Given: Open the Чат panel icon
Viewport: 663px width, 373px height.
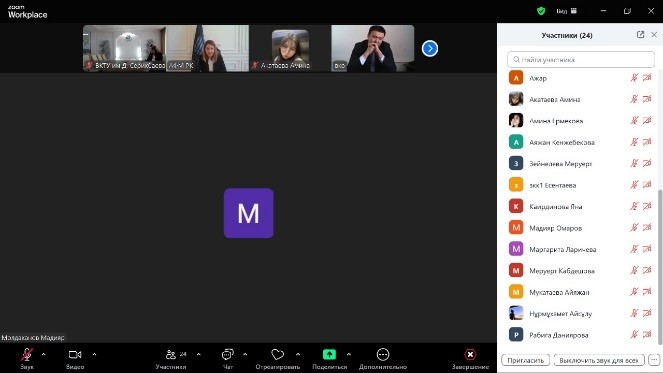Looking at the screenshot, I should (x=227, y=354).
